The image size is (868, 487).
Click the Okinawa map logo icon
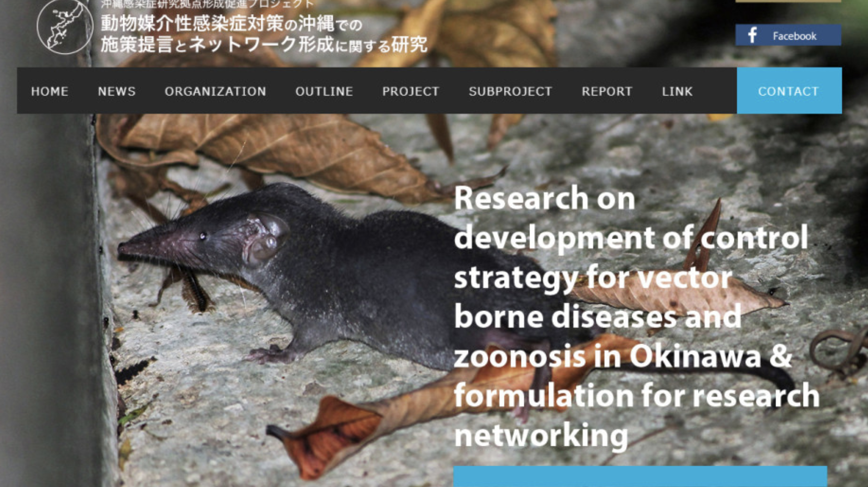coord(65,27)
